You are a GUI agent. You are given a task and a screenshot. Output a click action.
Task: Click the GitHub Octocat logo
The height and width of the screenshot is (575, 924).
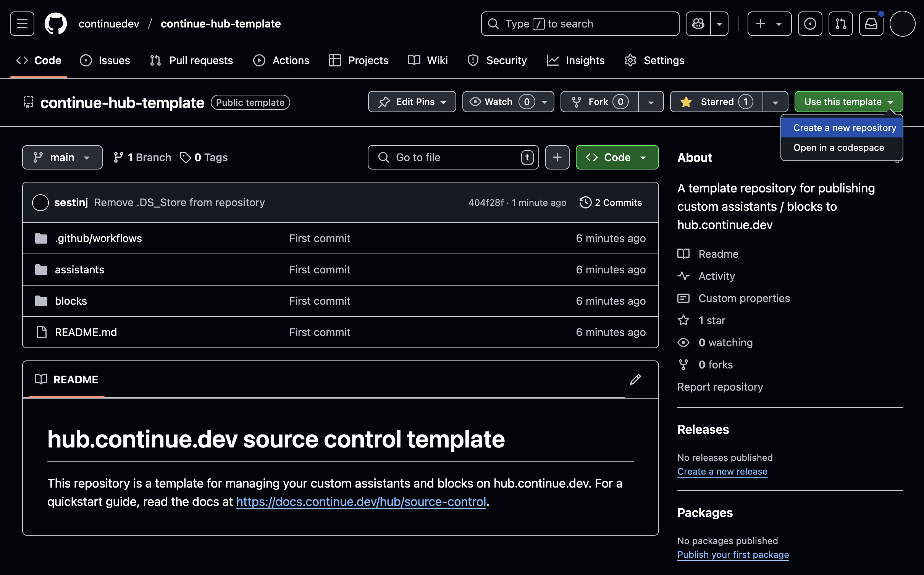click(56, 24)
